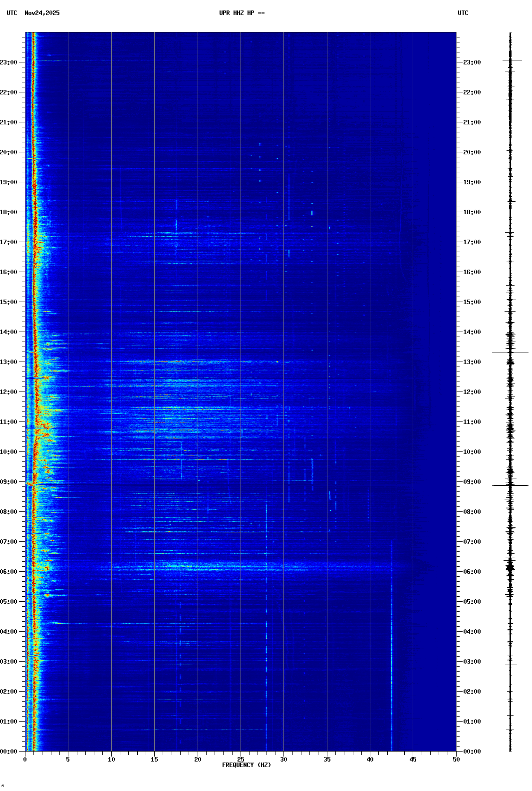Click the seismogram spike just above 13:00
The image size is (532, 791).
click(510, 353)
